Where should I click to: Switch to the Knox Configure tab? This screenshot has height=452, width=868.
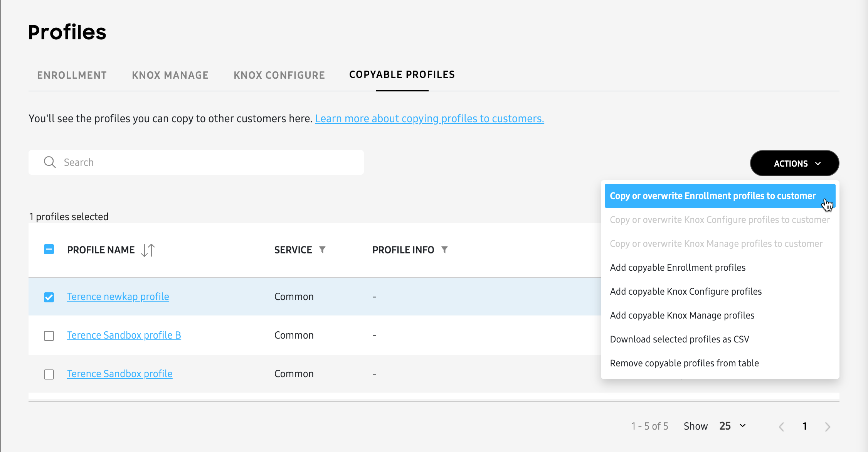click(x=279, y=75)
